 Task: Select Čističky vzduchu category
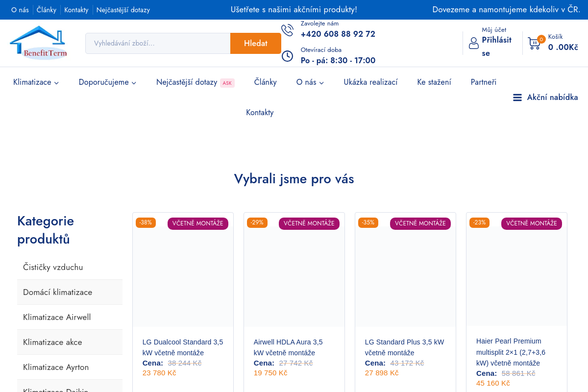point(53,267)
